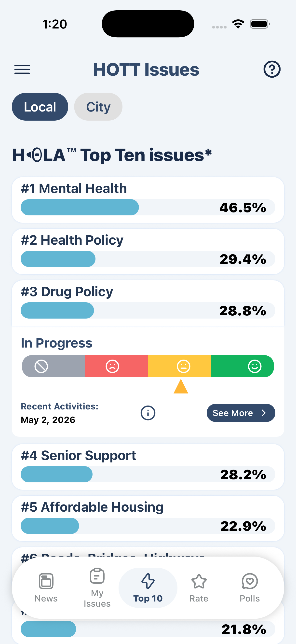The image size is (296, 644).
Task: Open the News tab icon
Action: 46,581
